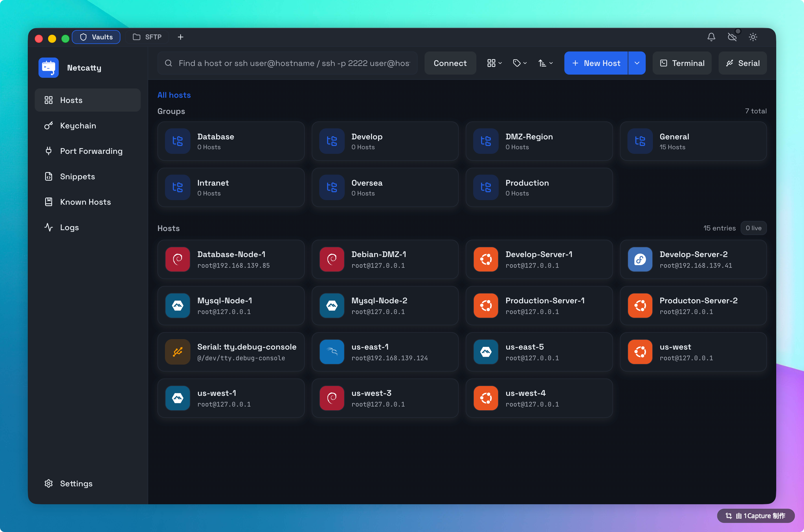This screenshot has width=804, height=532.
Task: Open the Known Hosts section
Action: tap(85, 202)
